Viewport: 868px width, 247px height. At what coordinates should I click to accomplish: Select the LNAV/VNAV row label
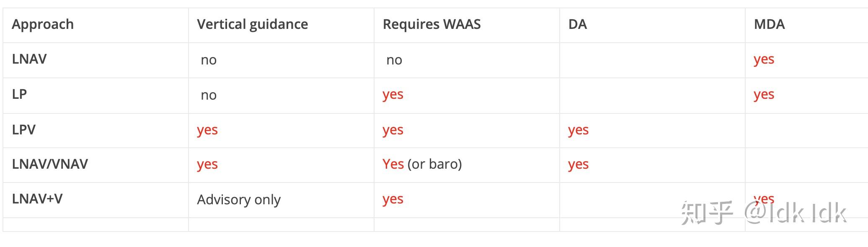tap(50, 164)
